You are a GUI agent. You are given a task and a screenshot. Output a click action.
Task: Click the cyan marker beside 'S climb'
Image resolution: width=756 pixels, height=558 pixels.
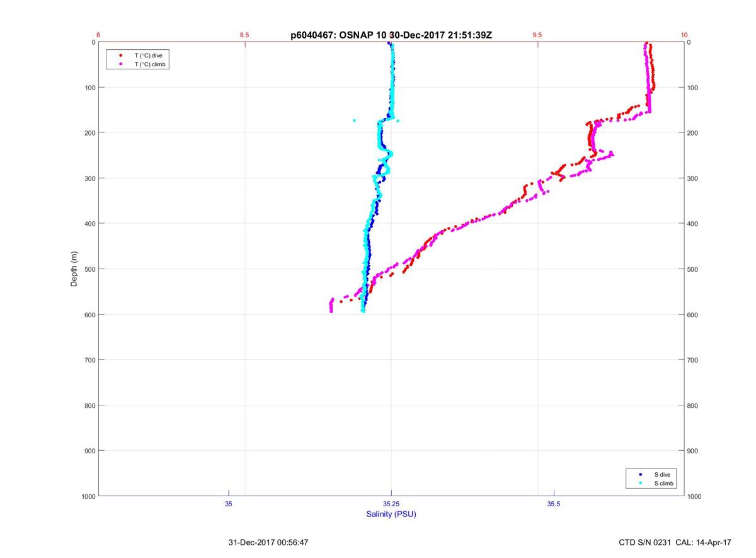640,484
